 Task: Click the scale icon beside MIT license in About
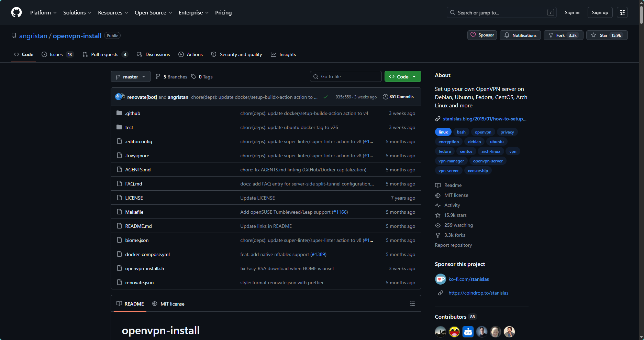(438, 195)
